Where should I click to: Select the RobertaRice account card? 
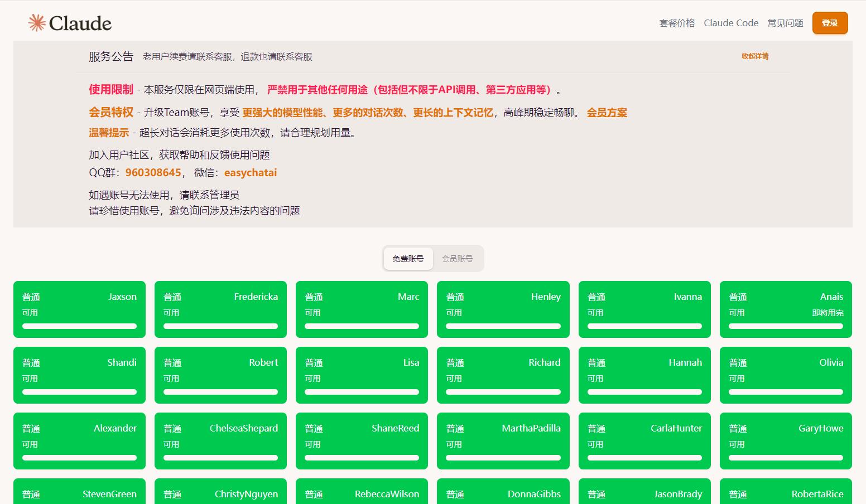(x=786, y=493)
